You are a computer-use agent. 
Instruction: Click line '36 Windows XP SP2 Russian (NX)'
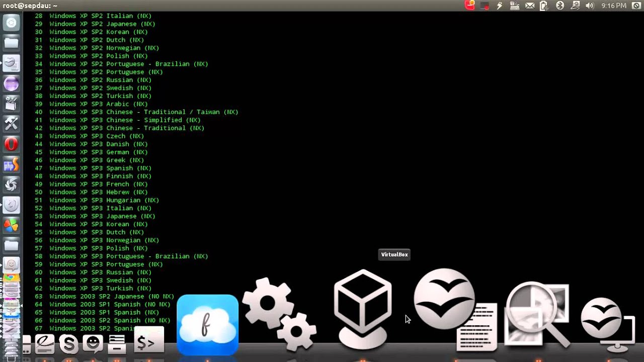pos(93,80)
